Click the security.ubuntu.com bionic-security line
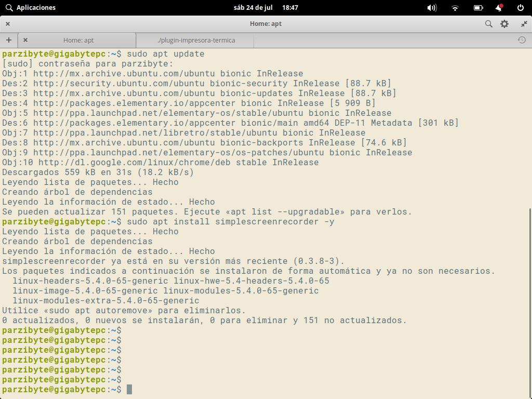The image size is (532, 399). (x=196, y=83)
